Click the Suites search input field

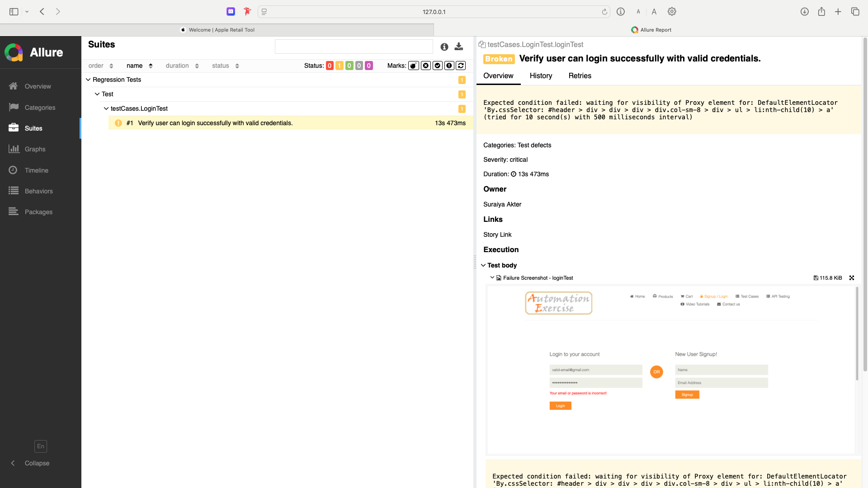(x=354, y=47)
